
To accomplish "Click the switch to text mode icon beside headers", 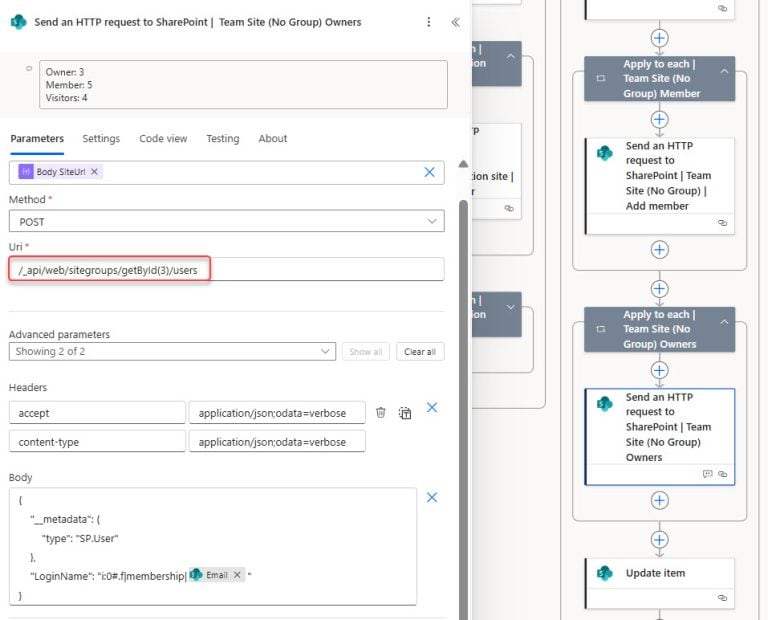I will click(405, 412).
